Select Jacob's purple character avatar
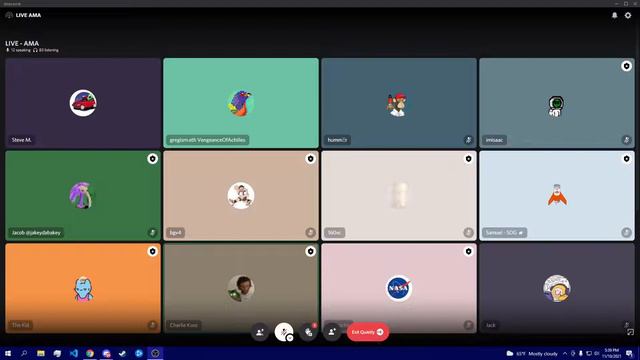The image size is (640, 360). point(82,196)
